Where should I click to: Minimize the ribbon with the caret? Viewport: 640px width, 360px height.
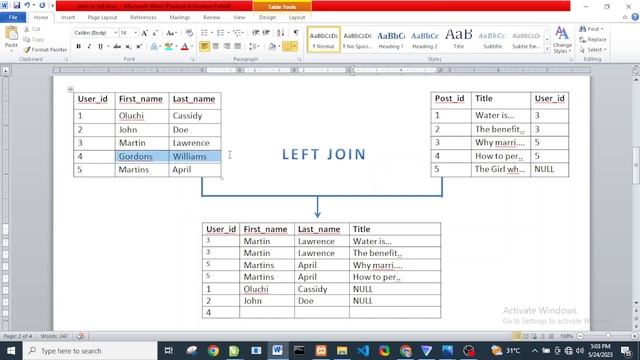click(625, 18)
